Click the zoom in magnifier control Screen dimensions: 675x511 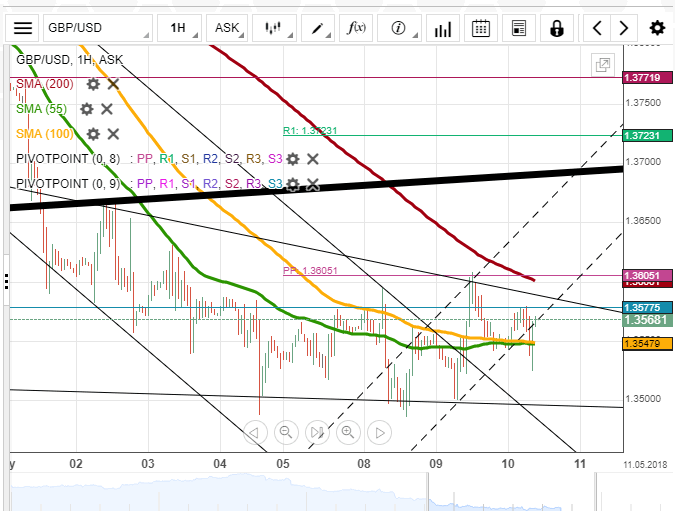click(x=348, y=432)
